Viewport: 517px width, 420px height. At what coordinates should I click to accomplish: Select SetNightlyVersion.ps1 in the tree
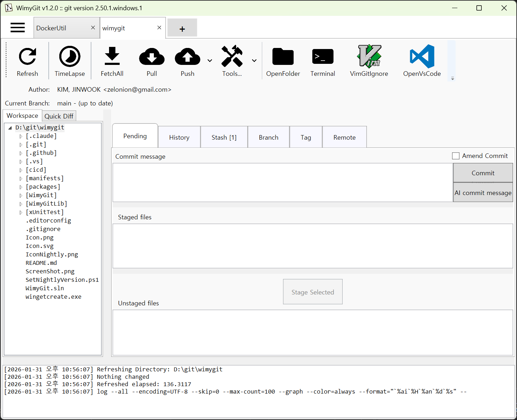coord(62,280)
